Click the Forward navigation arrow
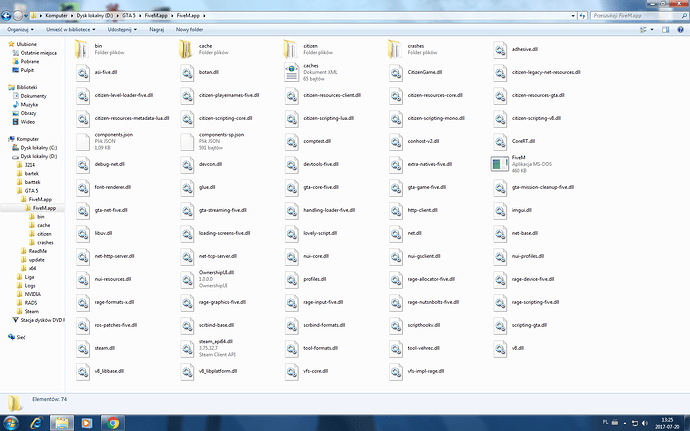Image resolution: width=690 pixels, height=431 pixels. click(18, 16)
